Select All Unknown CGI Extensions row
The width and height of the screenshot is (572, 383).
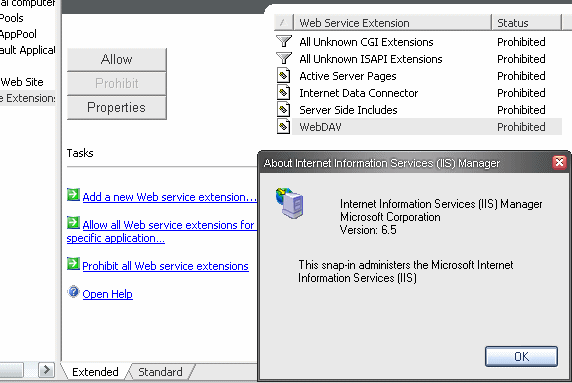click(x=418, y=42)
